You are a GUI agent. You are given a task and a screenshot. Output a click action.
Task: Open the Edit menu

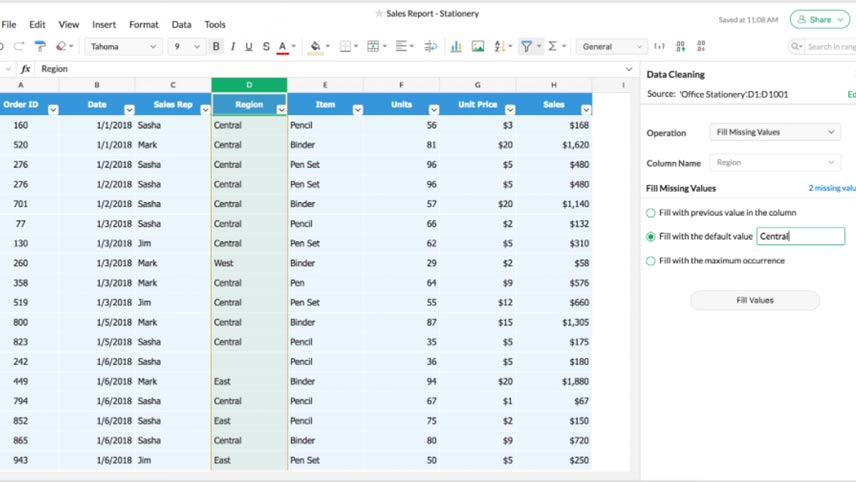coord(37,25)
